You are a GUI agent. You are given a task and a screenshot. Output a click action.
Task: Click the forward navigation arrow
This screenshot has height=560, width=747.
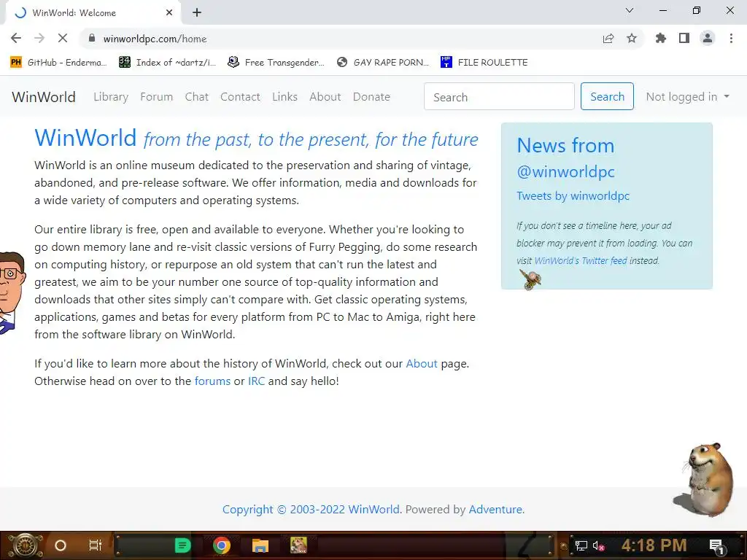(x=39, y=39)
